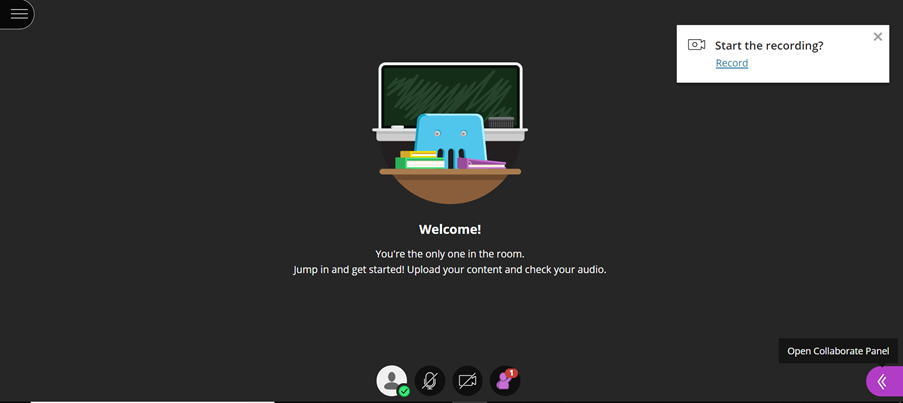Viewport: 903px width, 403px height.
Task: Click the classroom chalkboard illustration
Action: [450, 133]
